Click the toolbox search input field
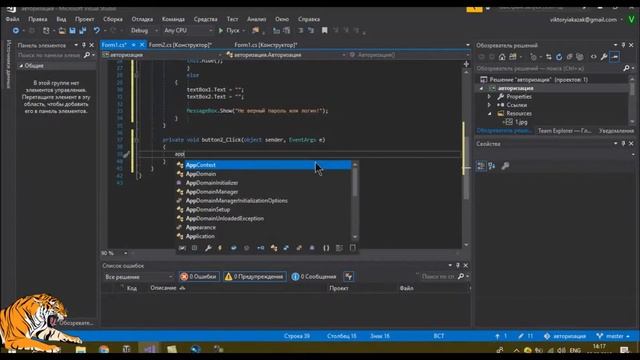This screenshot has width=640, height=360. (49, 55)
